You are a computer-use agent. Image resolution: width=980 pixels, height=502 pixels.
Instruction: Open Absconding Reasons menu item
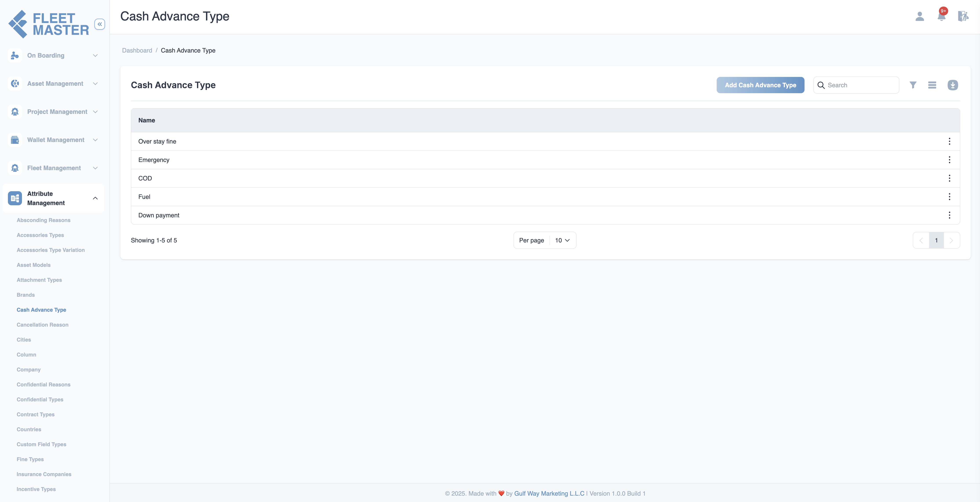coord(43,220)
